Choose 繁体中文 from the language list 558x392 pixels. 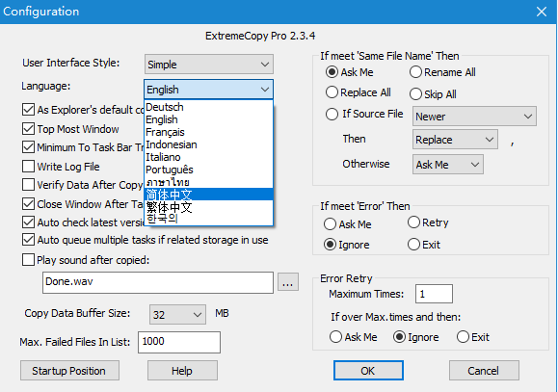[x=209, y=207]
